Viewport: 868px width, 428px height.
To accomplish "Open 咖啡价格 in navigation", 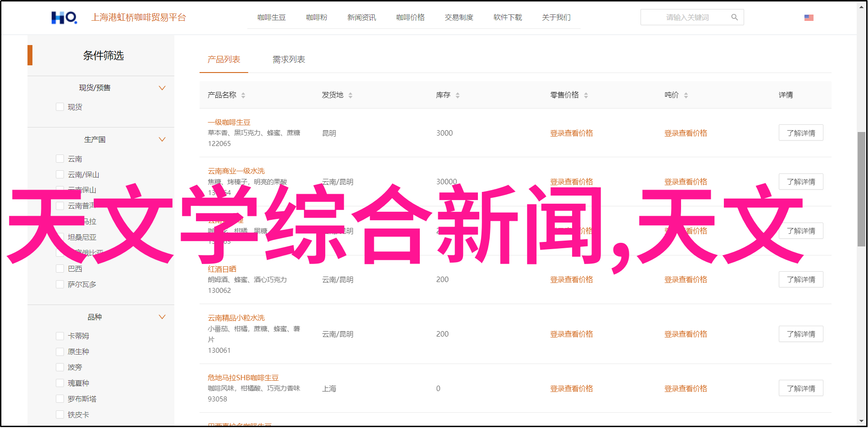I will click(x=410, y=17).
